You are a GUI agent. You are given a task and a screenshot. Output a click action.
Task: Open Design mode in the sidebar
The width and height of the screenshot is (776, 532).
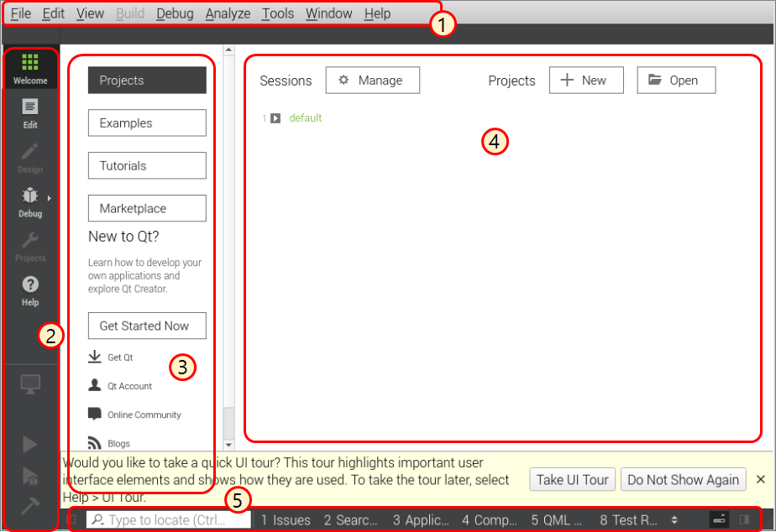pos(30,158)
